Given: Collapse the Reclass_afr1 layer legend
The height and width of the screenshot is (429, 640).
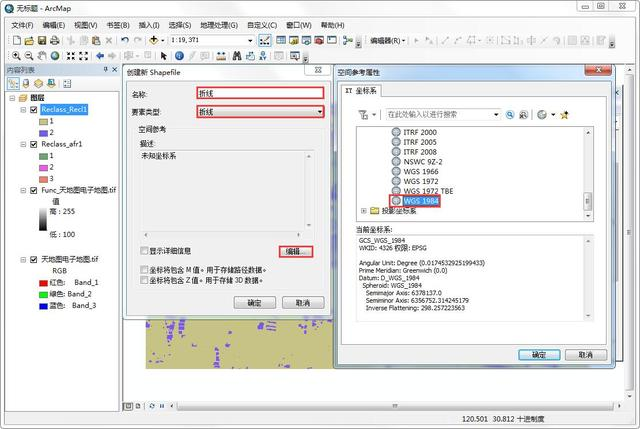Looking at the screenshot, I should point(23,144).
